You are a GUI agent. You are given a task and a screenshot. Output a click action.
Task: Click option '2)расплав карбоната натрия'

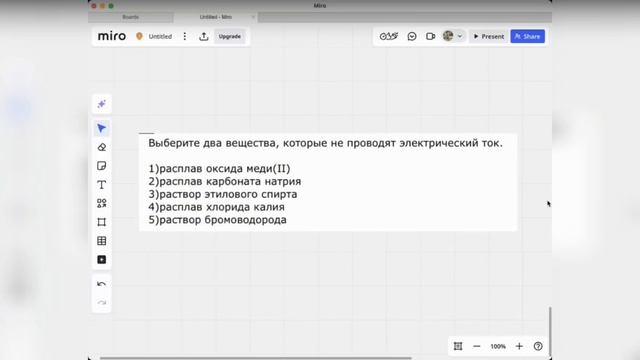[224, 181]
